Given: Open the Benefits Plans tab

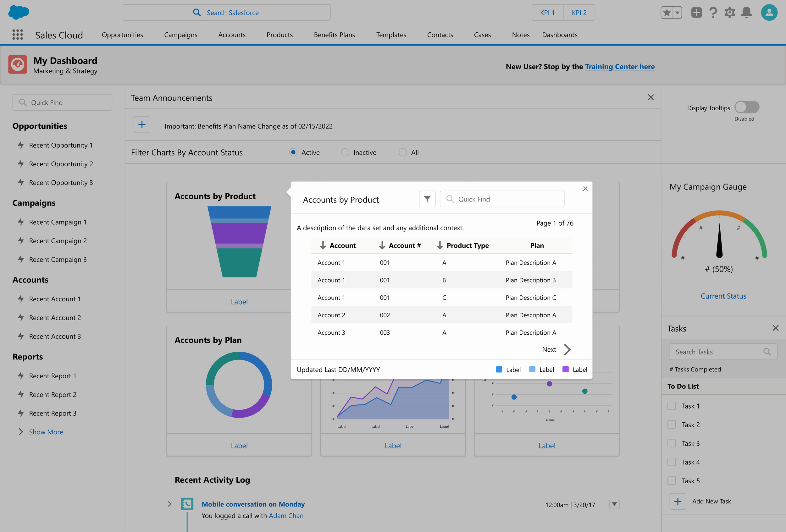Looking at the screenshot, I should (x=334, y=35).
